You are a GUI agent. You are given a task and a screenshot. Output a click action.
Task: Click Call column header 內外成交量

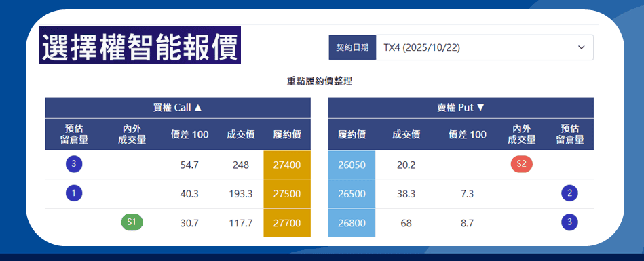[x=132, y=134]
